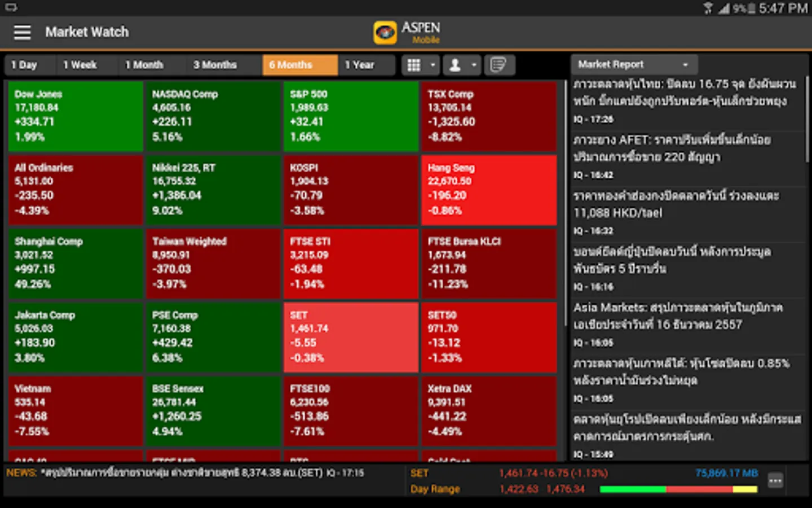The width and height of the screenshot is (812, 508).
Task: Open the news item stamped IQ - 15:49
Action: pos(687,436)
